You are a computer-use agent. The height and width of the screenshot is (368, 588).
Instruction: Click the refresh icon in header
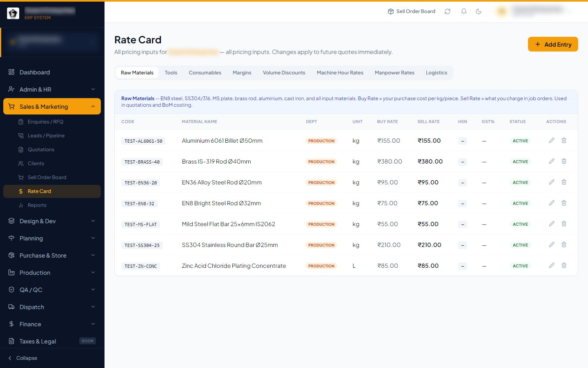tap(448, 11)
